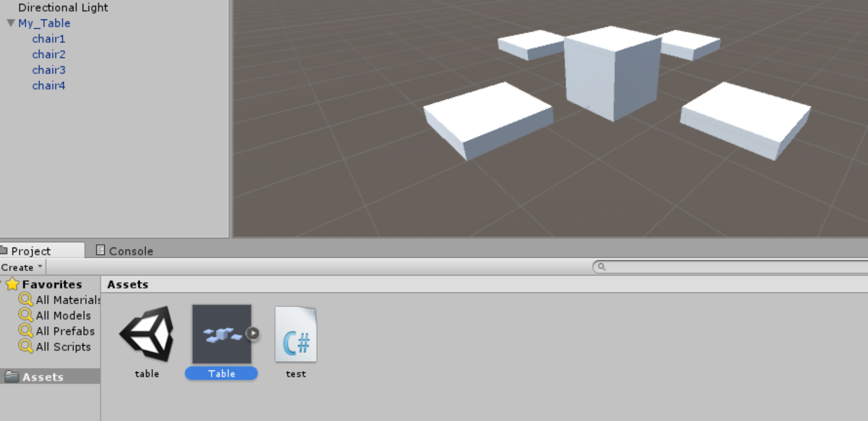The image size is (868, 421).
Task: Select chair2 in the hierarchy
Action: (49, 55)
